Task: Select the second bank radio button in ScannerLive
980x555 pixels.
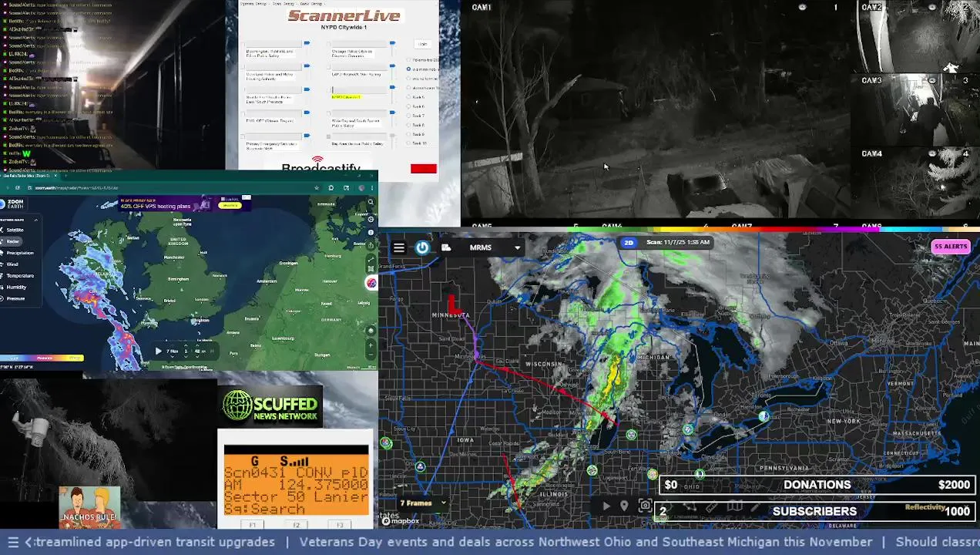Action: pos(408,69)
